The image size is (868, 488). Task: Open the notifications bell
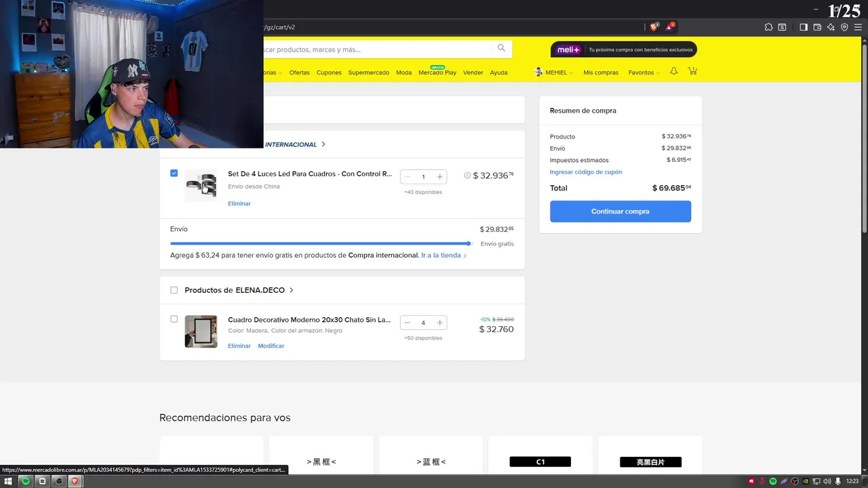[673, 71]
